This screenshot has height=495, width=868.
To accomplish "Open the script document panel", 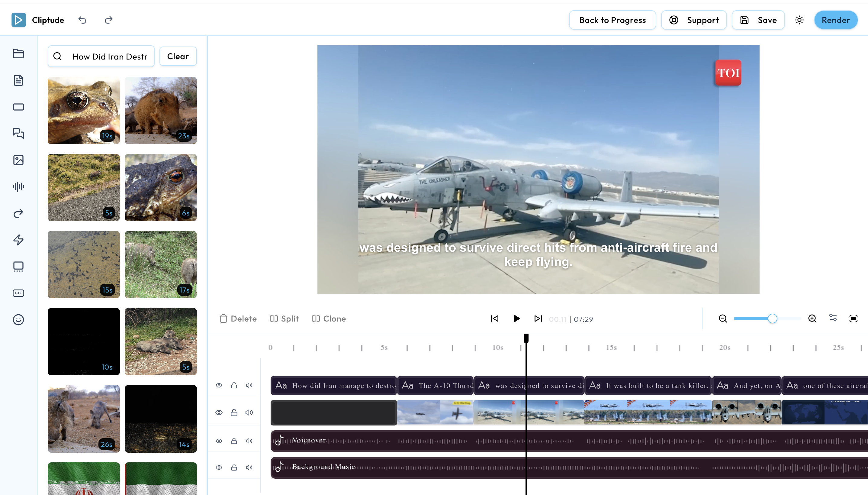I will click(x=18, y=80).
